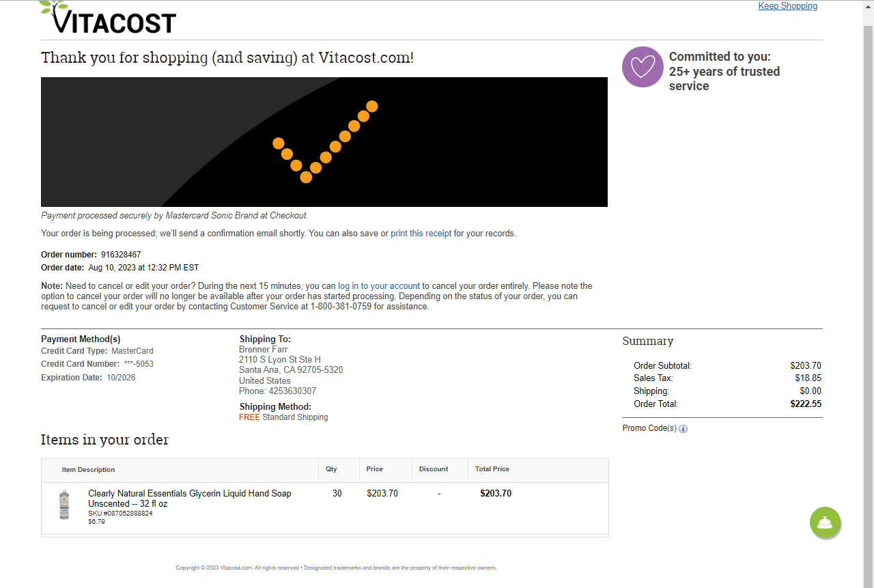Click the FREE Standard Shipping text
The height and width of the screenshot is (588, 874).
tap(283, 417)
